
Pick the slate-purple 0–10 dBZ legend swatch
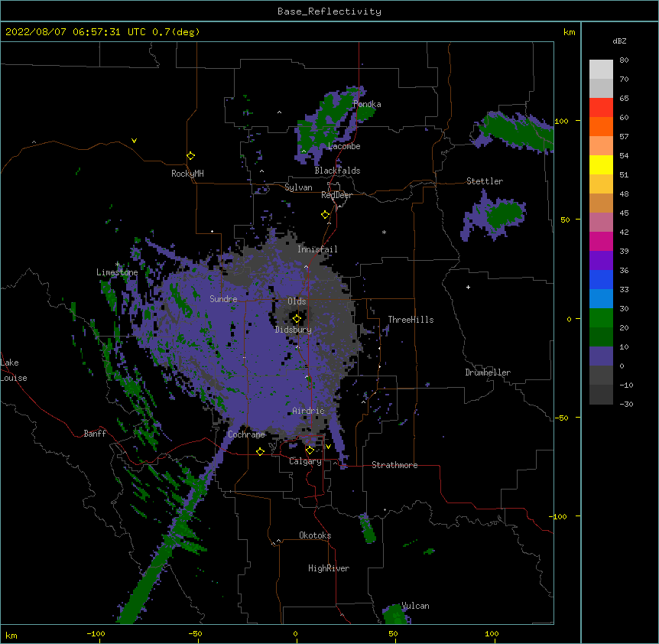[601, 356]
